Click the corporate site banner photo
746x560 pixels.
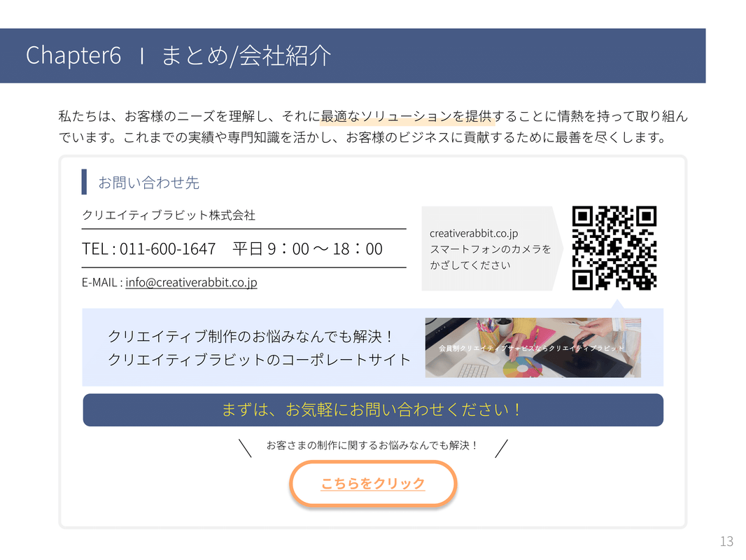(x=533, y=348)
